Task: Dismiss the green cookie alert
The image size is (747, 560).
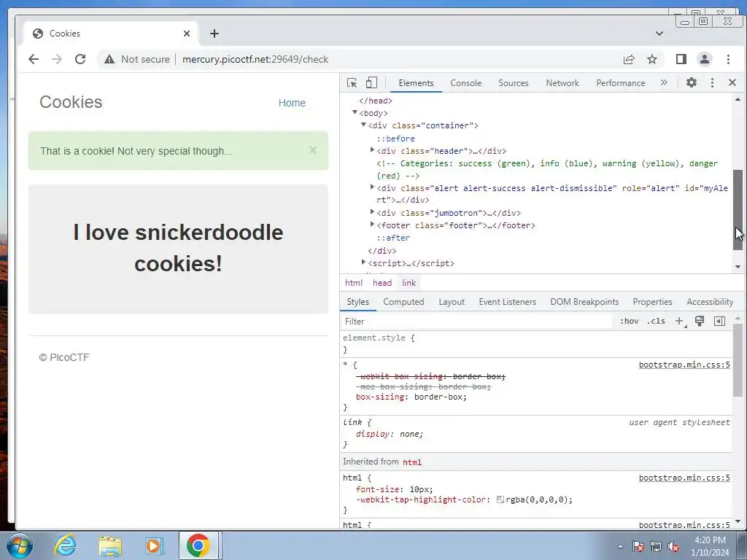Action: (313, 150)
